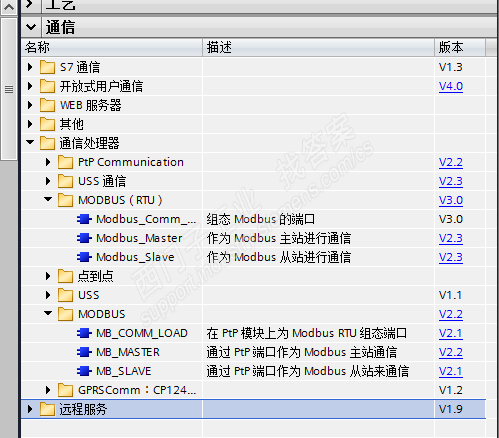
Task: Click the 远程服务 folder icon
Action: [47, 409]
